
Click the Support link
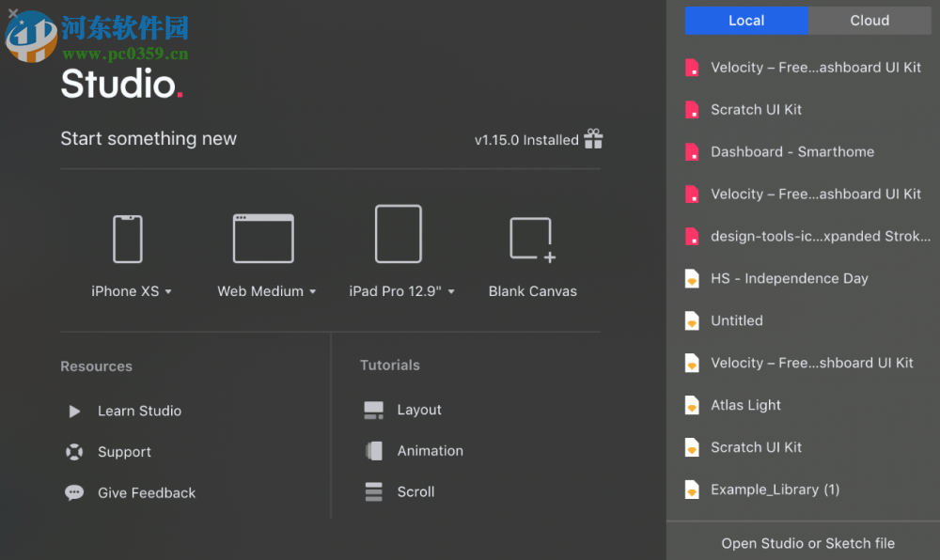124,452
